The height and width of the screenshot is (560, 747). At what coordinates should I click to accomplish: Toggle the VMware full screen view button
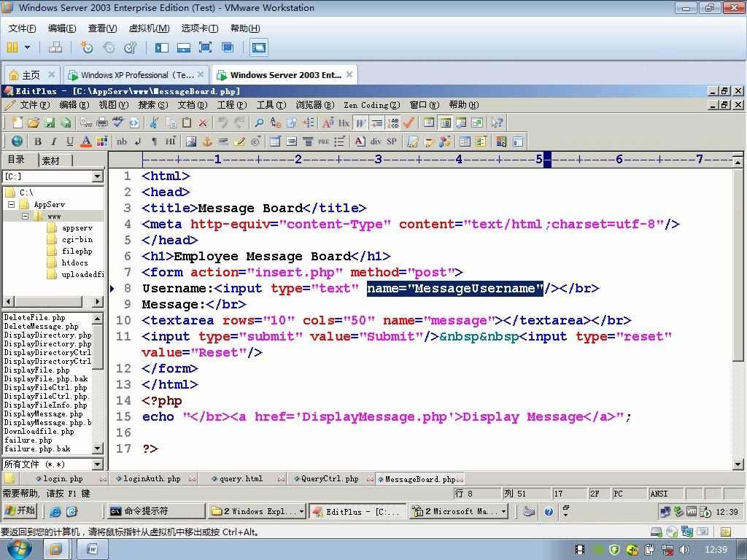[x=205, y=47]
